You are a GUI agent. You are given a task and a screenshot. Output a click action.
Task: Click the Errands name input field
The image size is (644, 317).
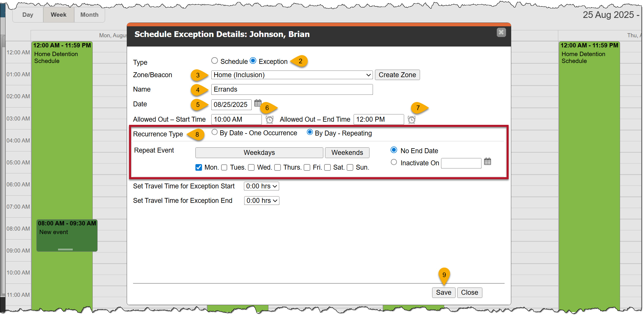click(x=292, y=90)
